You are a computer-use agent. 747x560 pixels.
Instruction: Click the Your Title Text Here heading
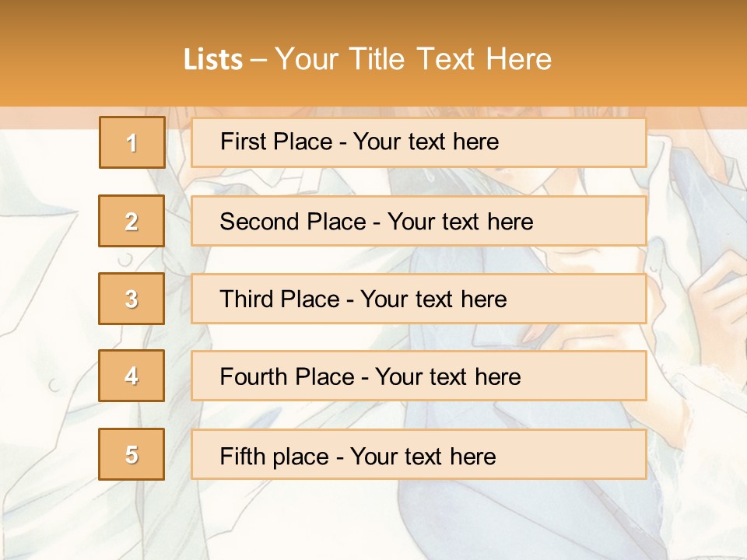(413, 59)
